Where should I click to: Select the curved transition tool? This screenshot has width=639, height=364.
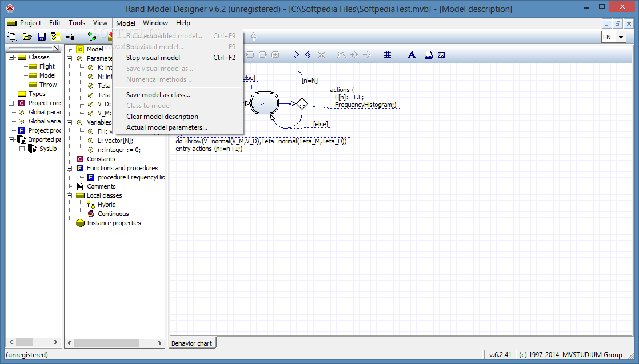tap(342, 55)
